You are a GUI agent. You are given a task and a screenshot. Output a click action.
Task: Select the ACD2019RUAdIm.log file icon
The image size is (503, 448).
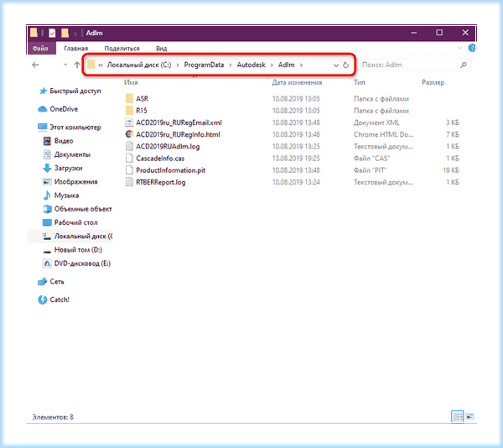click(129, 146)
